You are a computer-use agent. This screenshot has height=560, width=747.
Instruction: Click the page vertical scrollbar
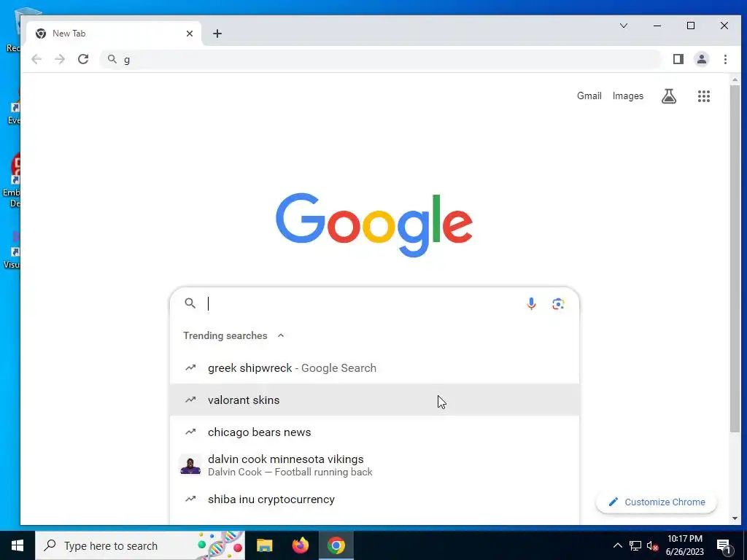[734, 259]
